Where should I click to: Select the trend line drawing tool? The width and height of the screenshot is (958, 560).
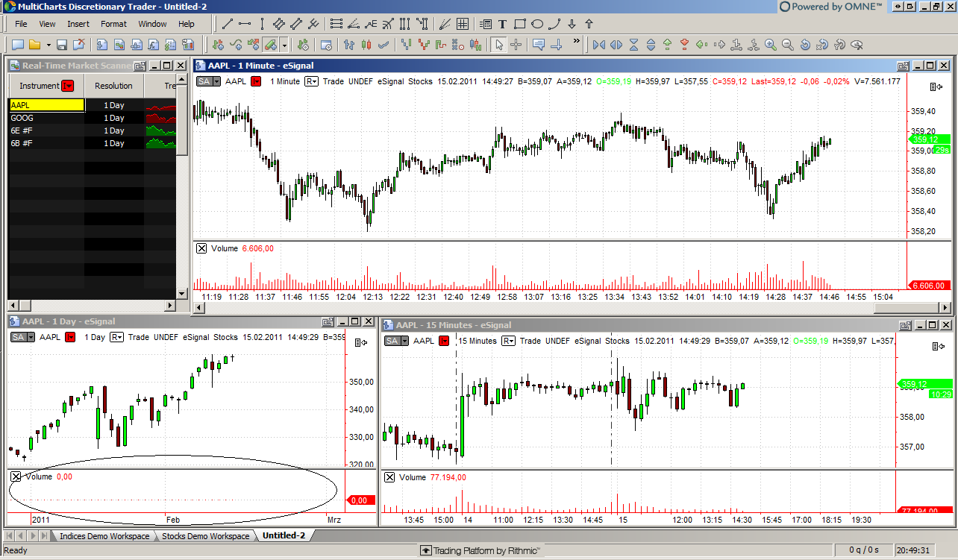tap(228, 24)
